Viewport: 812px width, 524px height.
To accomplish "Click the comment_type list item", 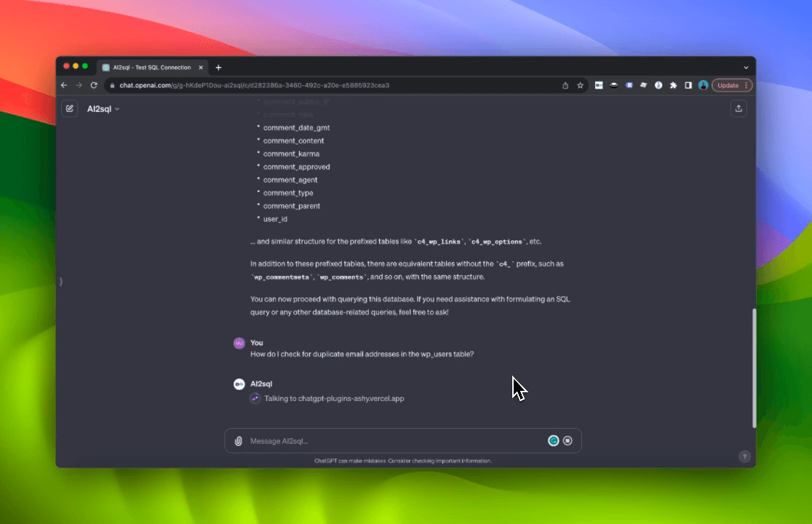I will (x=288, y=193).
